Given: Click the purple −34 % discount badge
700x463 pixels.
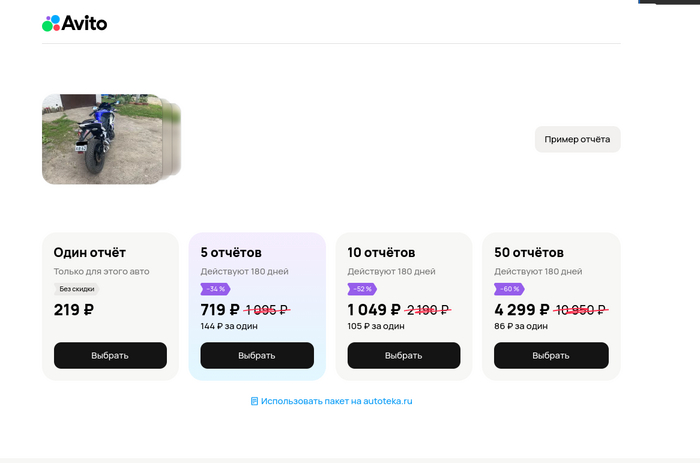Looking at the screenshot, I should pos(215,289).
